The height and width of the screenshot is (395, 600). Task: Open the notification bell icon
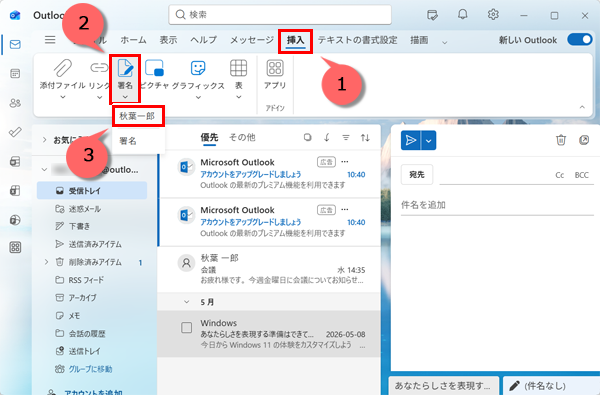463,15
